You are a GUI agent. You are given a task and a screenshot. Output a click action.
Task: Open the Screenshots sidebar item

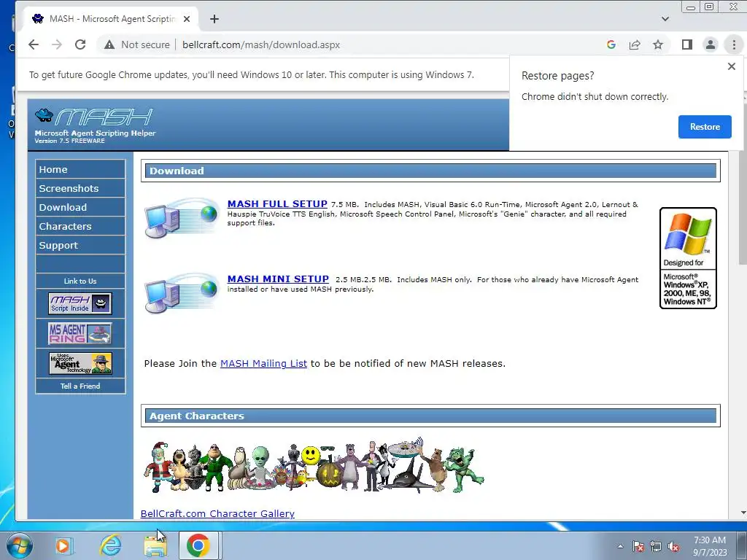coord(80,189)
